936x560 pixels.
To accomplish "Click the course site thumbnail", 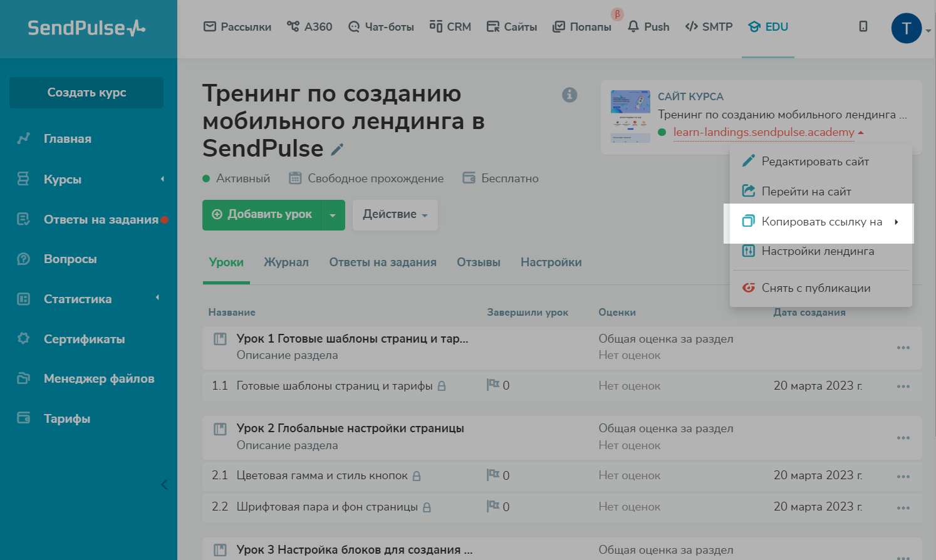I will pyautogui.click(x=630, y=117).
